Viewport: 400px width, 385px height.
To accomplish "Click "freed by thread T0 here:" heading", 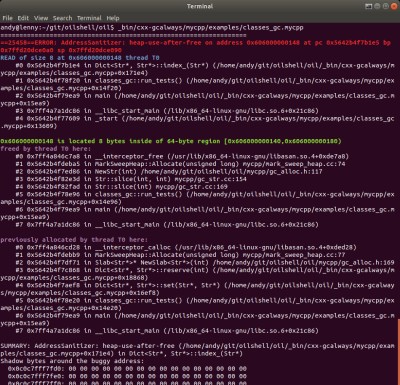I will pos(45,149).
